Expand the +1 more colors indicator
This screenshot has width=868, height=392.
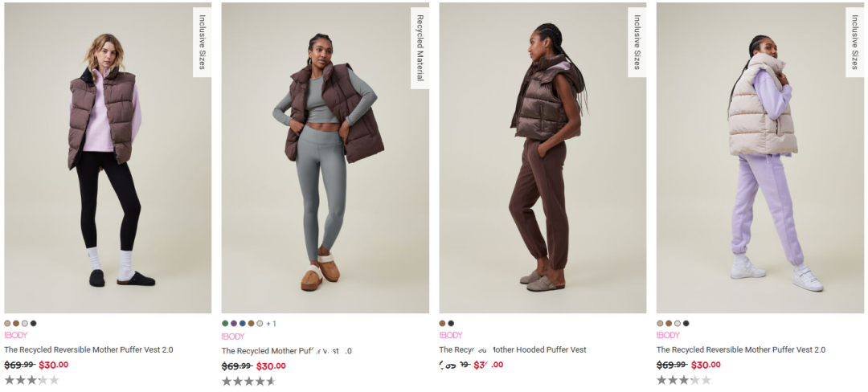[x=271, y=324]
